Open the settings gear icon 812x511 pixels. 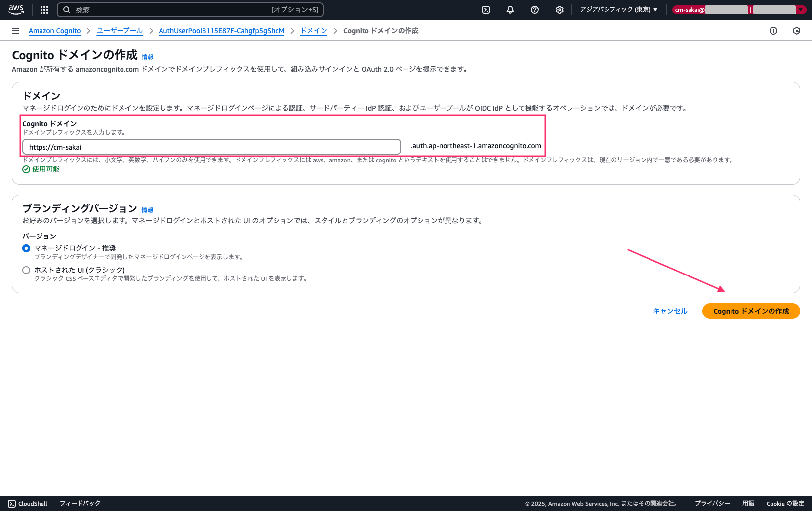pos(560,10)
